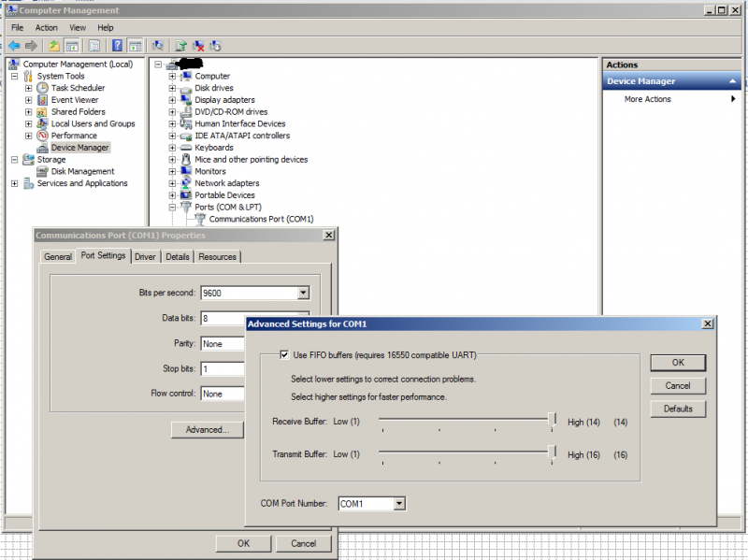The image size is (748, 560).
Task: Collapse the Ports (COM & LPT) node
Action: click(173, 208)
